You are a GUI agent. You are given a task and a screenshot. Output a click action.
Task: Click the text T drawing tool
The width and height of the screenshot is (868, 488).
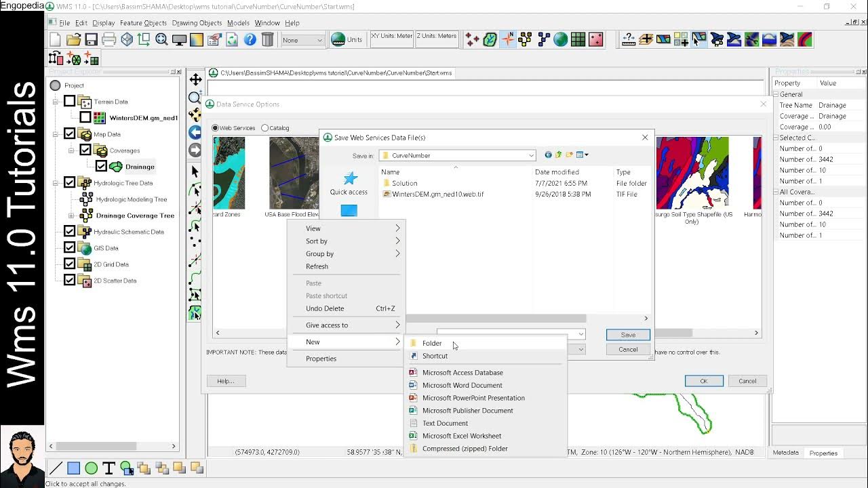coord(108,468)
